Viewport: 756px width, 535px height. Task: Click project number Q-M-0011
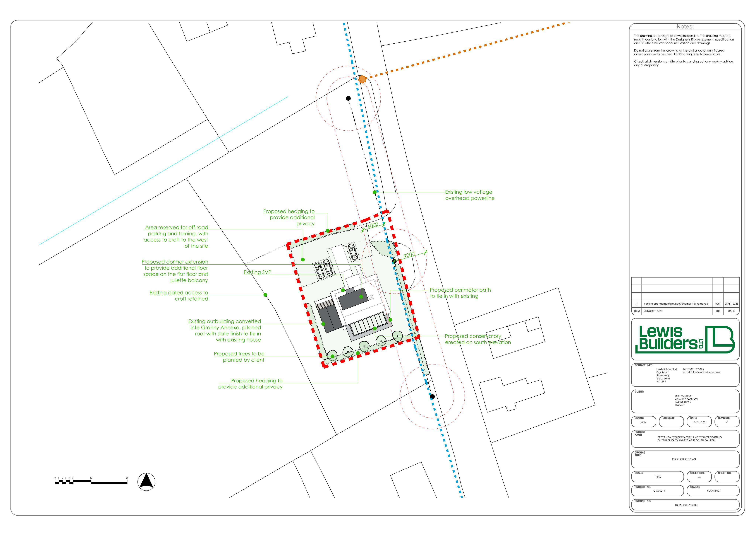click(x=659, y=491)
